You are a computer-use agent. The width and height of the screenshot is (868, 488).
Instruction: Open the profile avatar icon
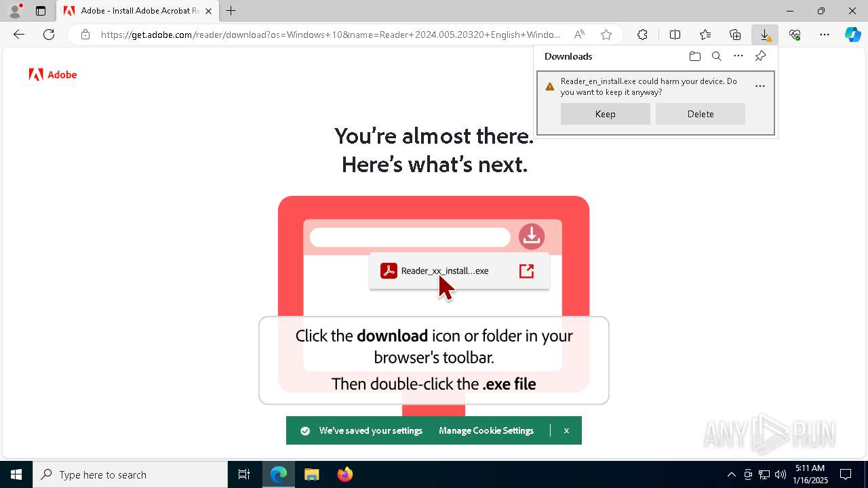tap(15, 11)
